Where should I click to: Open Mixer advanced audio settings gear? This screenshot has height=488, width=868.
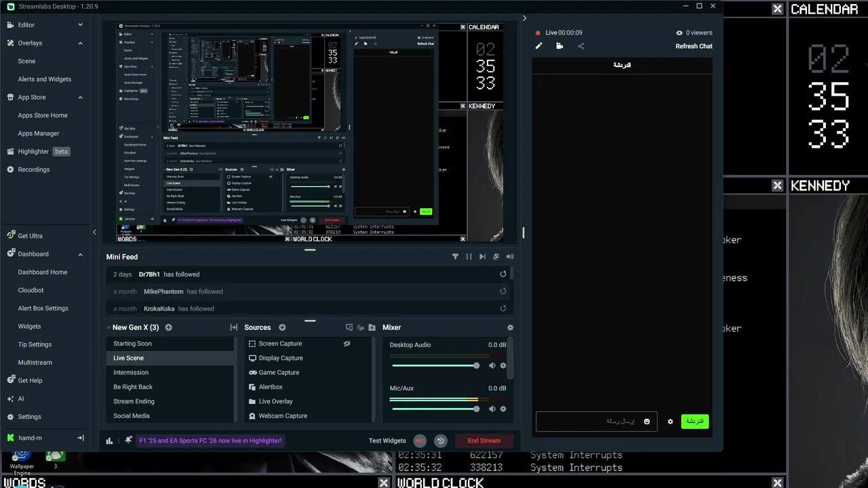click(511, 327)
